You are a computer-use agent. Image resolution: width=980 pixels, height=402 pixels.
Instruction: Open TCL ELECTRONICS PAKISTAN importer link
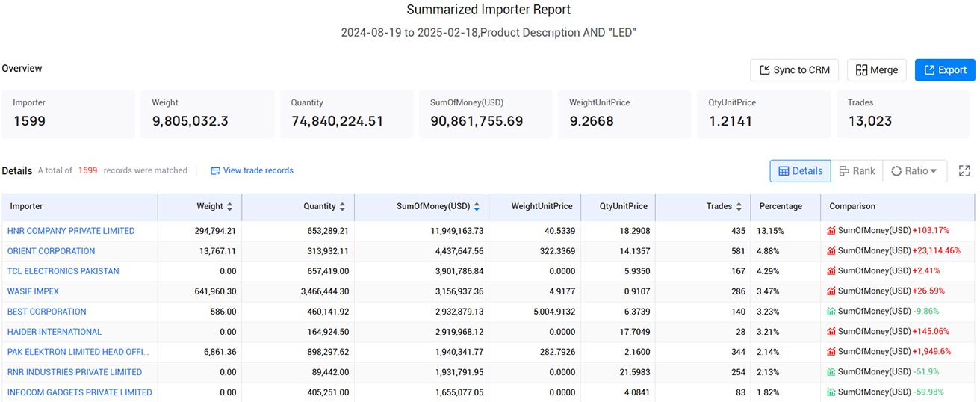point(63,271)
